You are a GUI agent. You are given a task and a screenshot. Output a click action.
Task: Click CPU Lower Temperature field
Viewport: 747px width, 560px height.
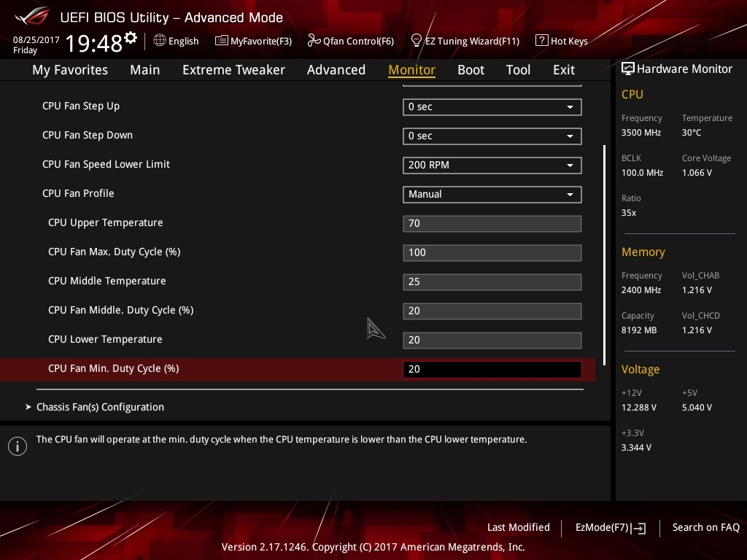pyautogui.click(x=492, y=340)
